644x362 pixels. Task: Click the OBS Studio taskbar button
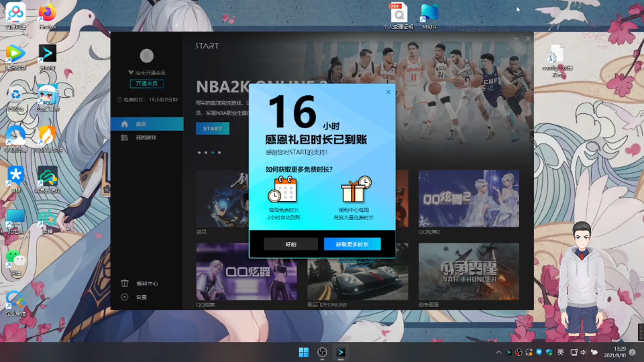322,352
